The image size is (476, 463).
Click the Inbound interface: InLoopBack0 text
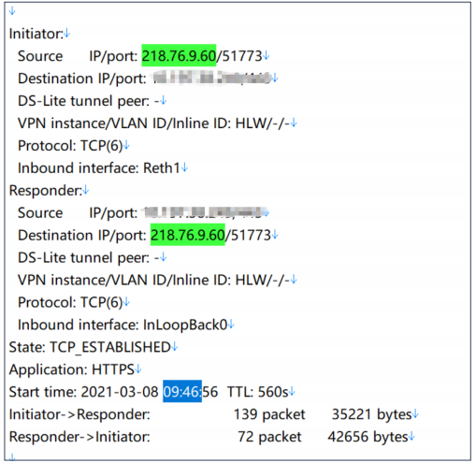(x=123, y=325)
